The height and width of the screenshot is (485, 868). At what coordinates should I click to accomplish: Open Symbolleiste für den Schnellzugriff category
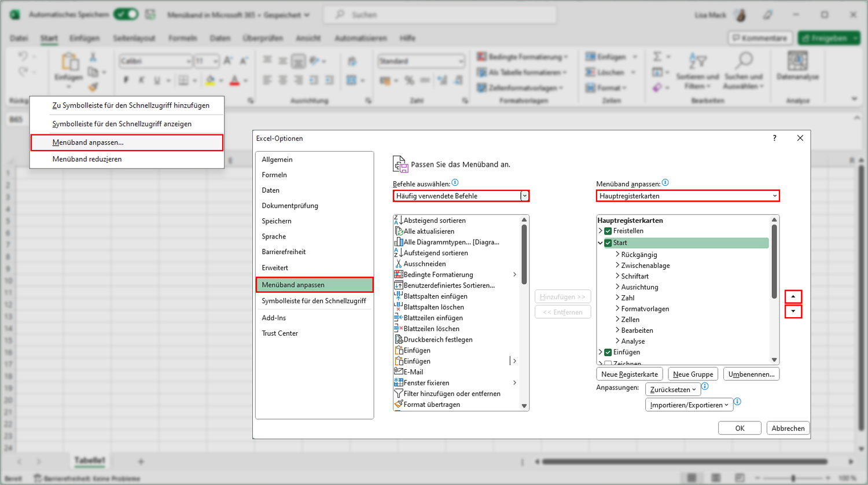(314, 301)
